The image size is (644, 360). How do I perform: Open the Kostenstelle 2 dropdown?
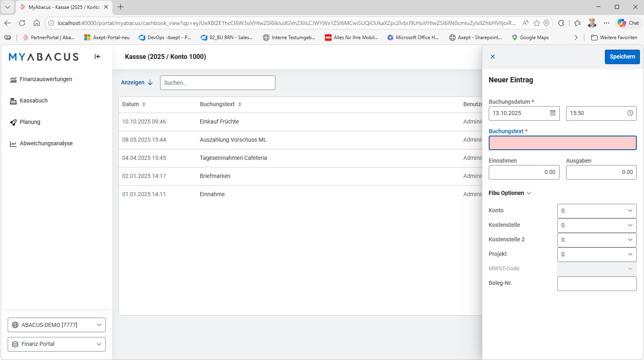point(597,240)
